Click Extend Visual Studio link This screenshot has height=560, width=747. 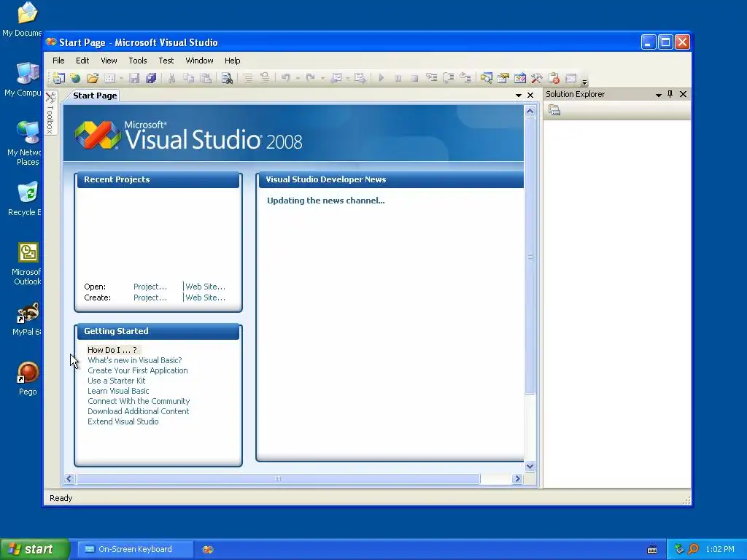point(123,421)
